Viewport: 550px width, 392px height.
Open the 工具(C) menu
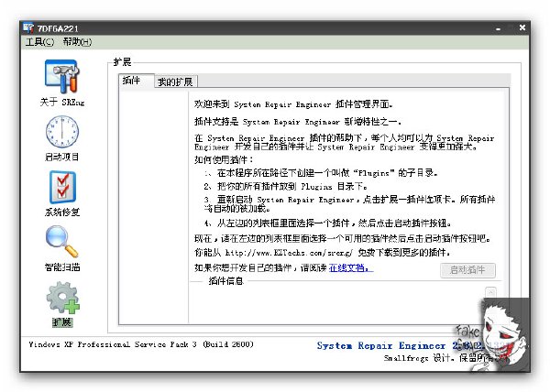pyautogui.click(x=39, y=42)
